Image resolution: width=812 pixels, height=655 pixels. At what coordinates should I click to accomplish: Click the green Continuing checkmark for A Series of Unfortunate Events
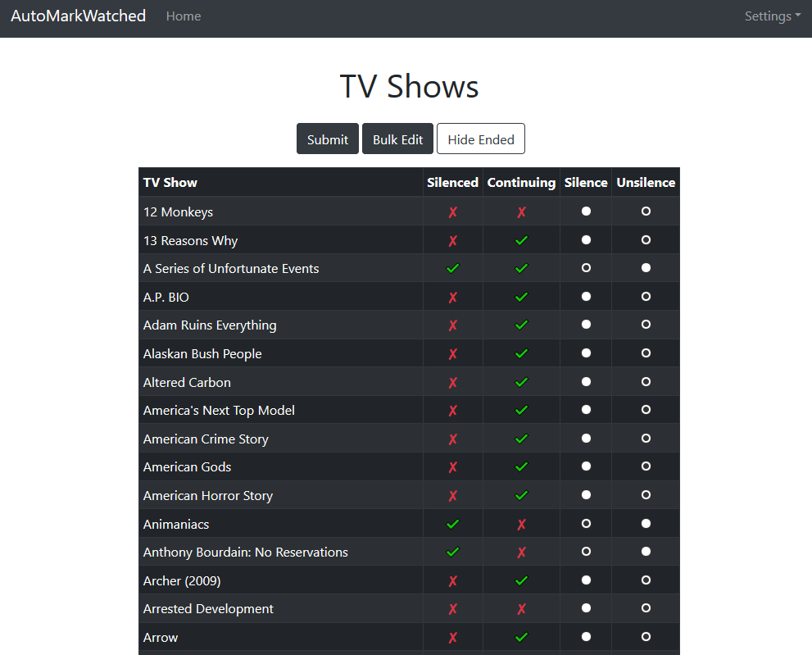point(521,268)
